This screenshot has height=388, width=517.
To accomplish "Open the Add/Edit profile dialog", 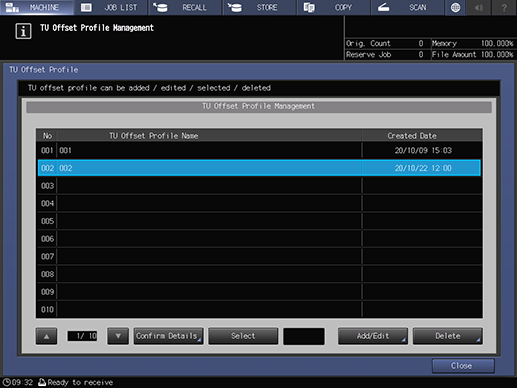I will click(373, 336).
